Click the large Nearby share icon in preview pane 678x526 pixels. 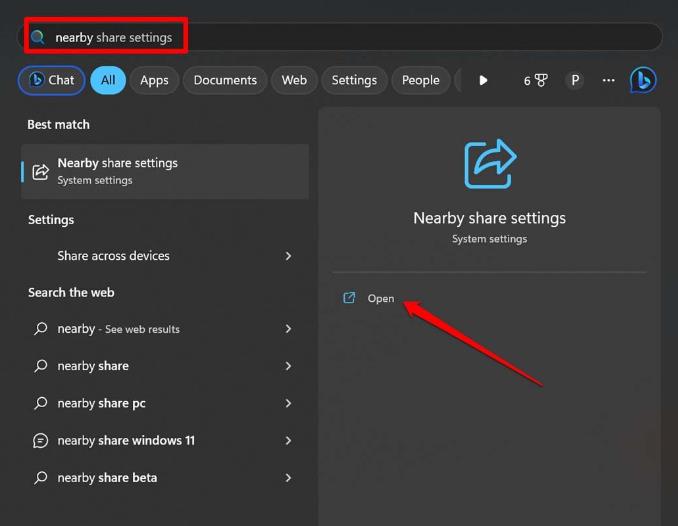490,164
